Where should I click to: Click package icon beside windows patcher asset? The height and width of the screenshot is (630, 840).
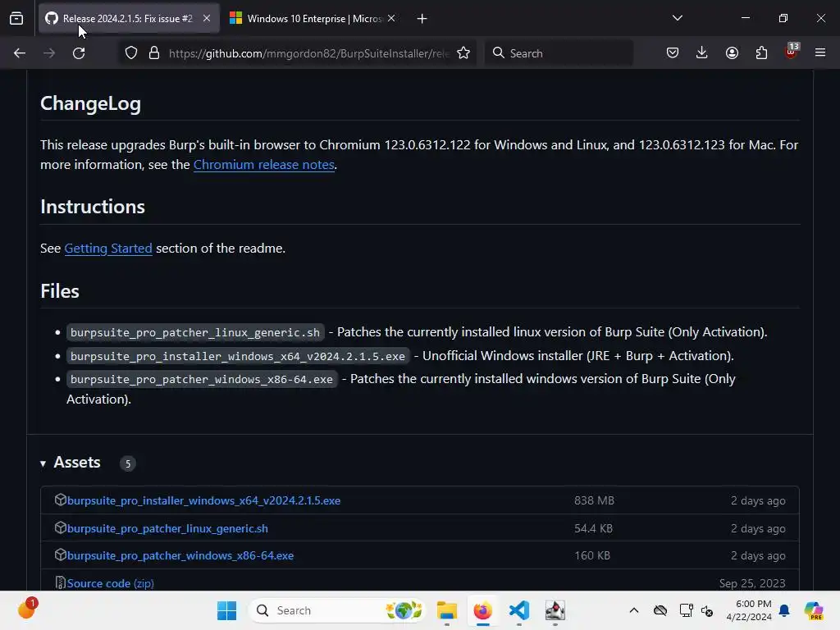pyautogui.click(x=60, y=555)
